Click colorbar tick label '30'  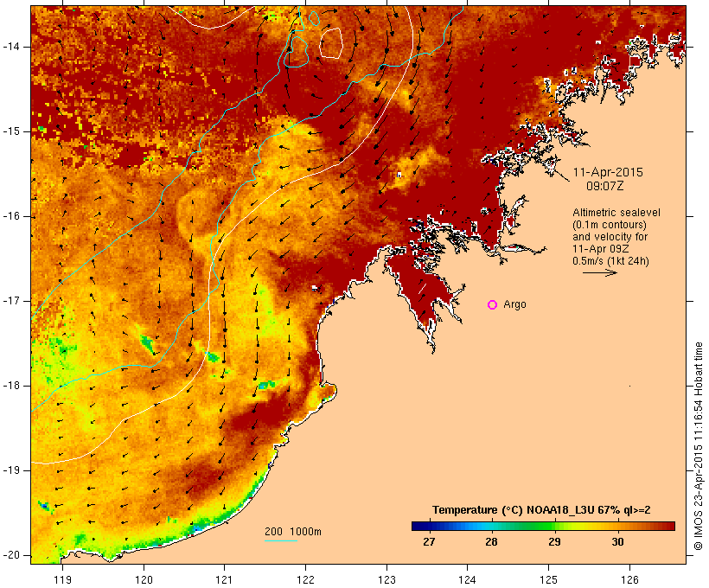click(x=617, y=542)
